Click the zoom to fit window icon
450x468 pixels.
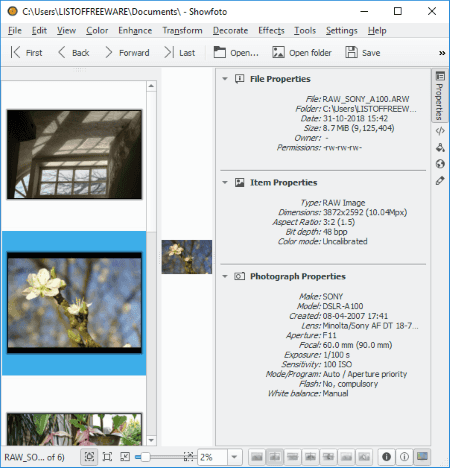tap(89, 457)
